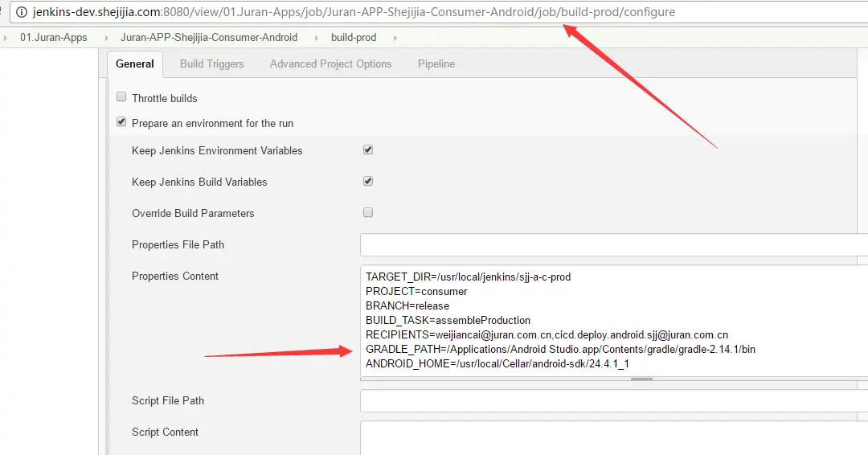Image resolution: width=868 pixels, height=455 pixels.
Task: Switch to Advanced Project Options tab
Action: (x=330, y=64)
